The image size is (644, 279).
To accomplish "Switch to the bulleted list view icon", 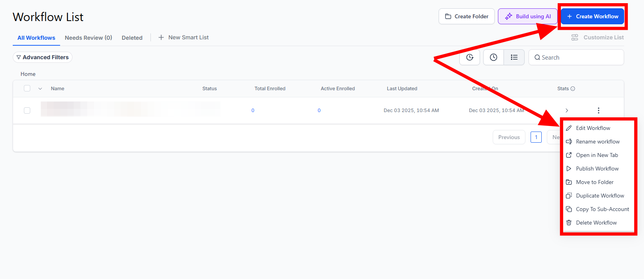I will click(514, 57).
